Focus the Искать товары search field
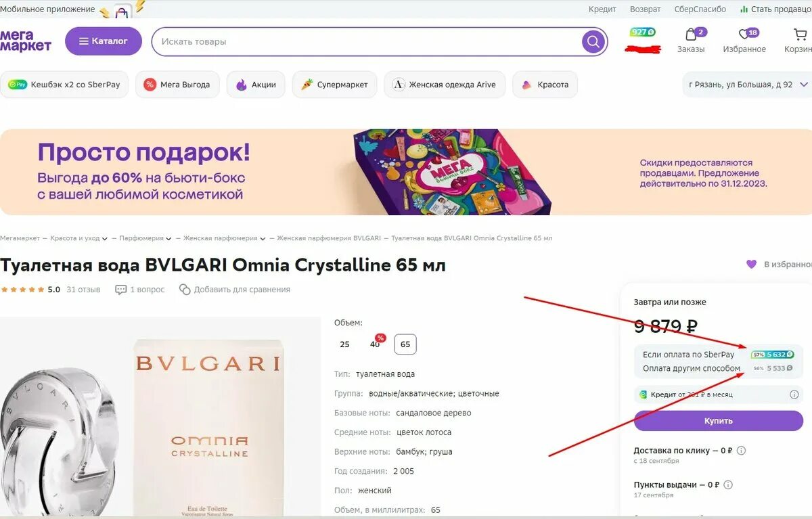The height and width of the screenshot is (519, 812). (x=365, y=41)
